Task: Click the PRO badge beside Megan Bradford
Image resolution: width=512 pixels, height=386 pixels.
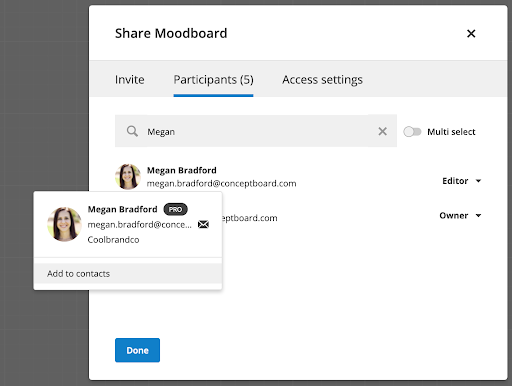Action: coord(175,209)
